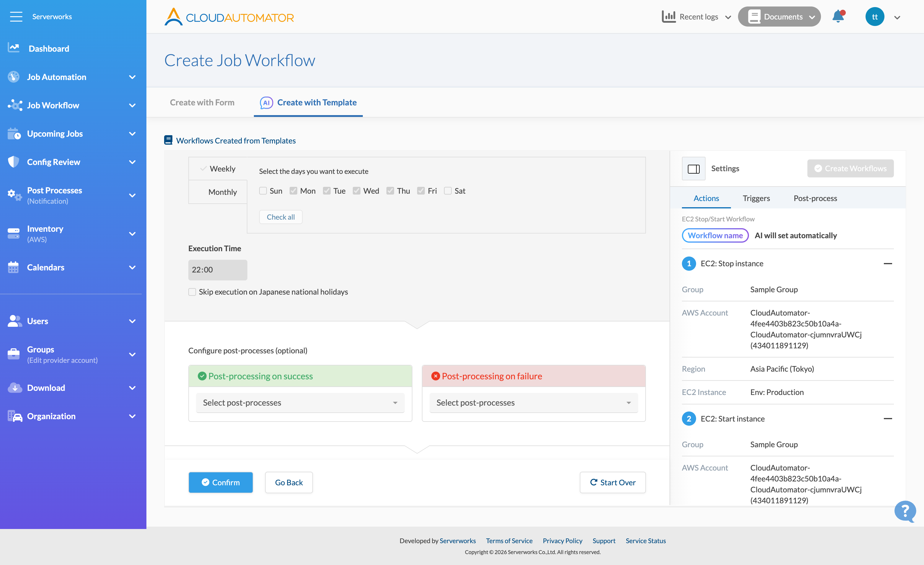
Task: Open the Terms of Service link
Action: (x=509, y=540)
